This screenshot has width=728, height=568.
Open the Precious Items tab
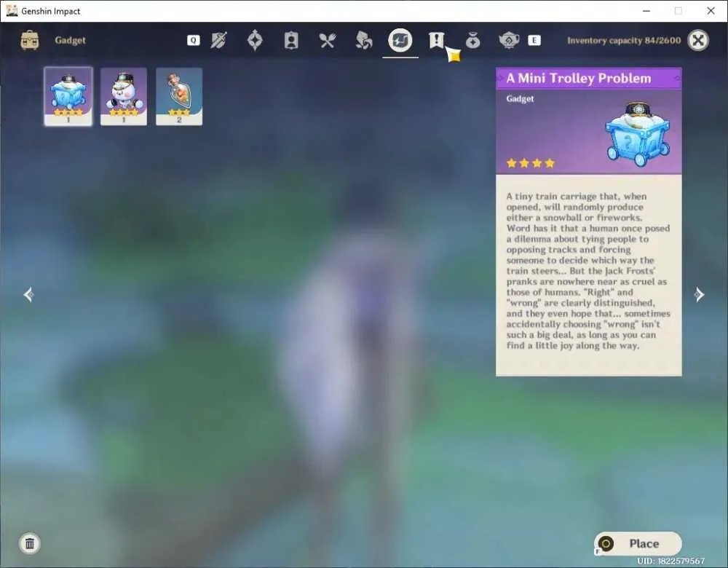pos(472,41)
